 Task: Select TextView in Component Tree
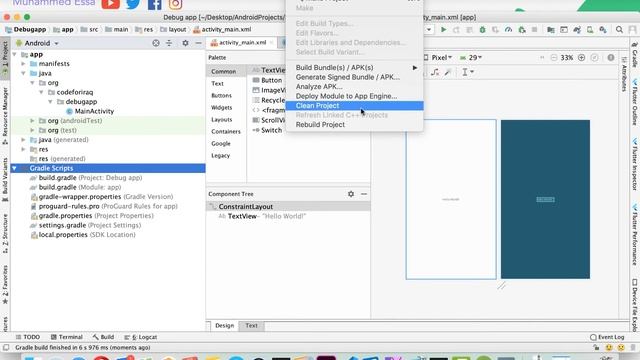pos(262,216)
